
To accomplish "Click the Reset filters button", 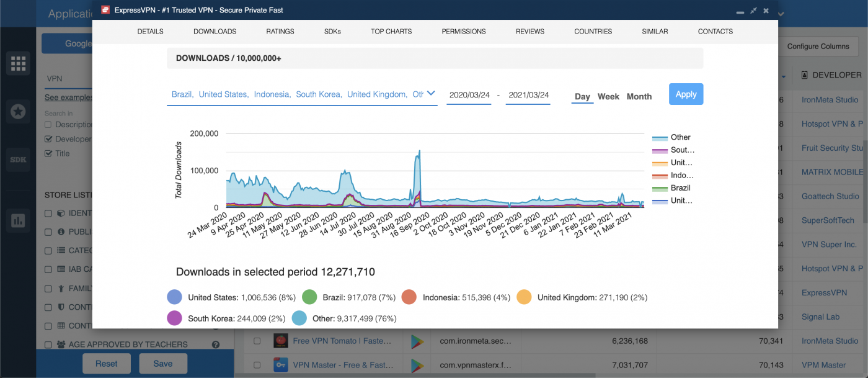I will [107, 364].
